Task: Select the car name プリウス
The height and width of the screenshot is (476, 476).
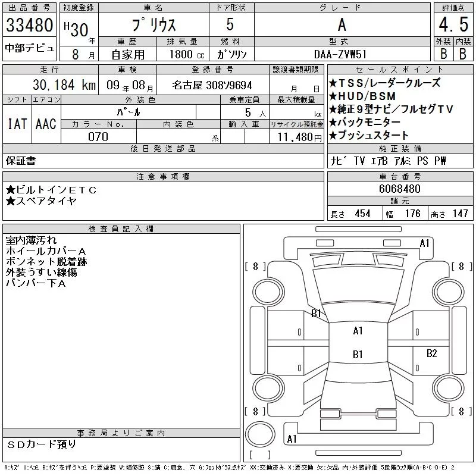Action: (154, 25)
